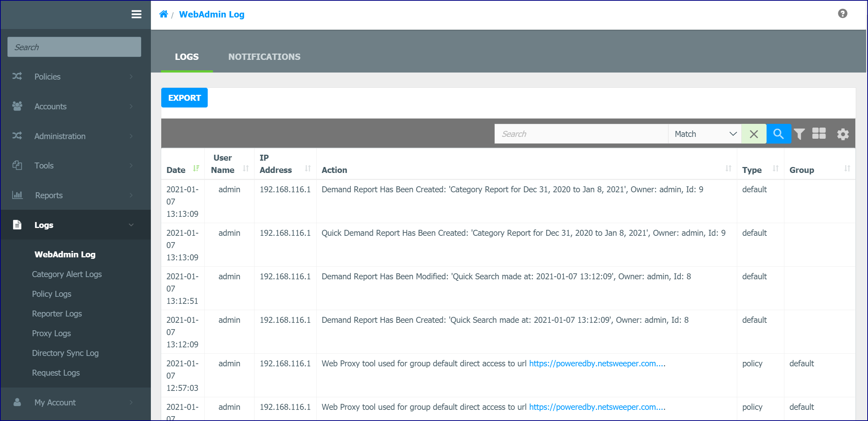Sort by User Name column arrow
This screenshot has height=421, width=868.
pyautogui.click(x=246, y=168)
